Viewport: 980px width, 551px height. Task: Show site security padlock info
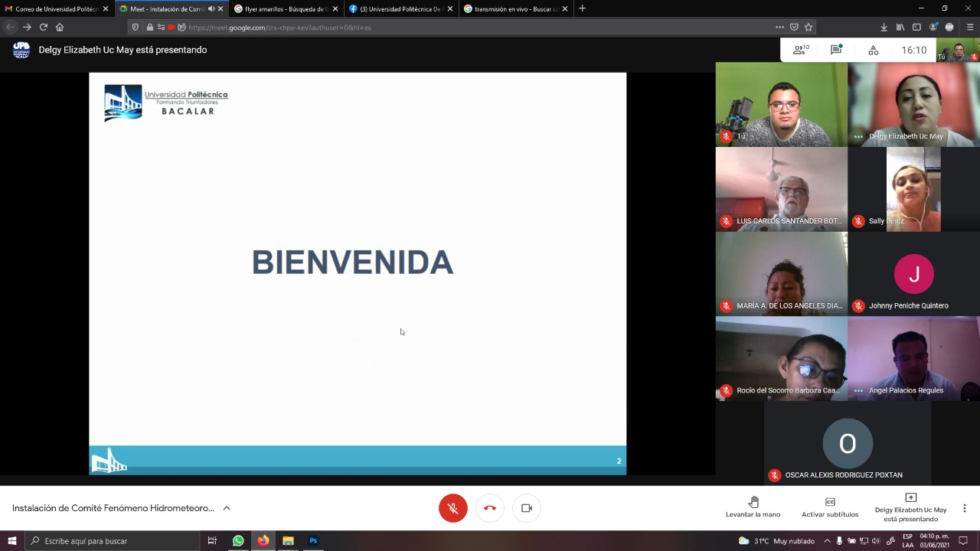150,27
